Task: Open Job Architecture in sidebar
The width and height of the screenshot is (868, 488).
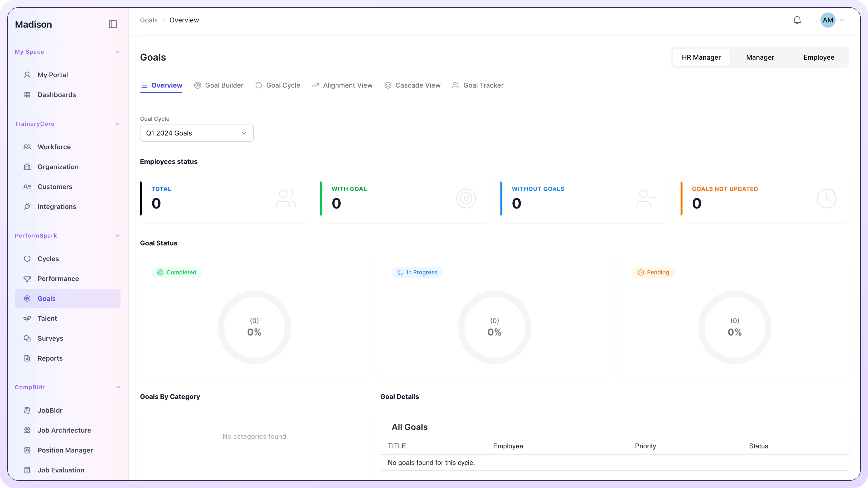Action: (x=64, y=430)
